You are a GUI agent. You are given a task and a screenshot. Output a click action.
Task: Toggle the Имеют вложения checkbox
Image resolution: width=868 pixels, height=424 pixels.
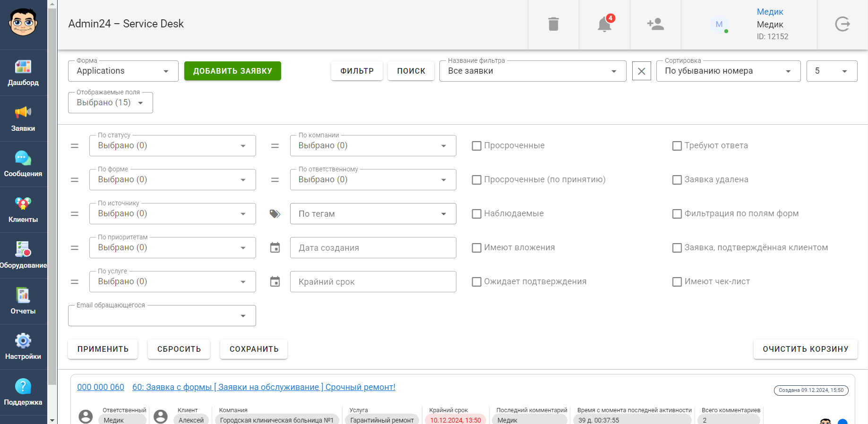[477, 248]
